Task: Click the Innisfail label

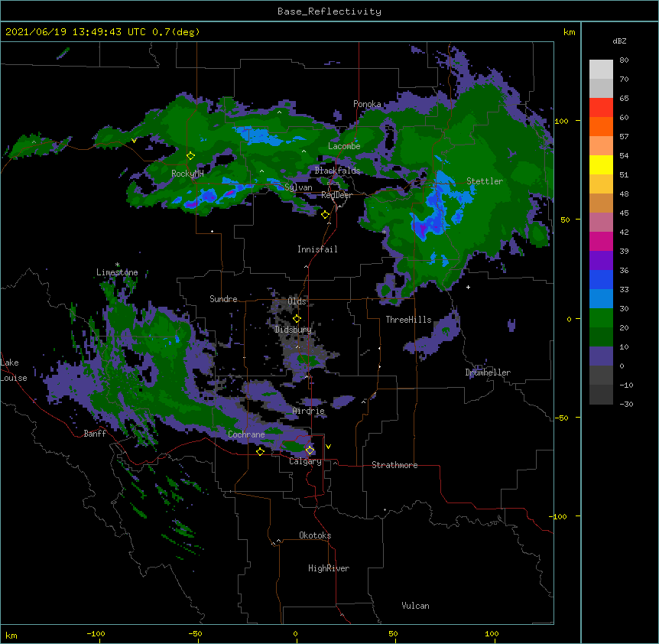Action: [317, 249]
